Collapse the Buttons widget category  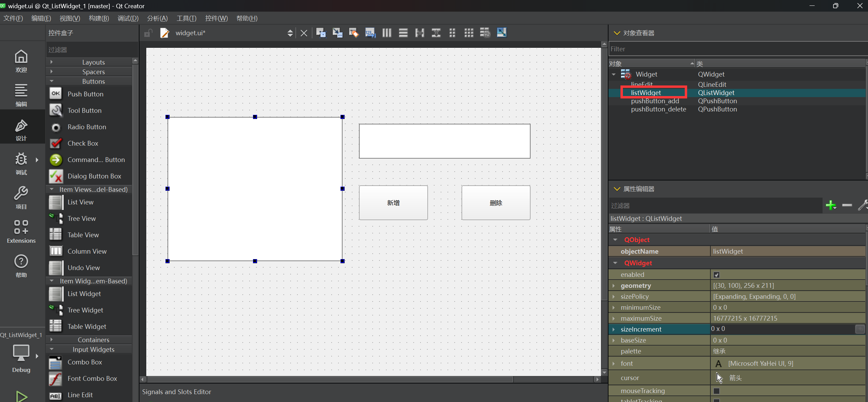[89, 81]
